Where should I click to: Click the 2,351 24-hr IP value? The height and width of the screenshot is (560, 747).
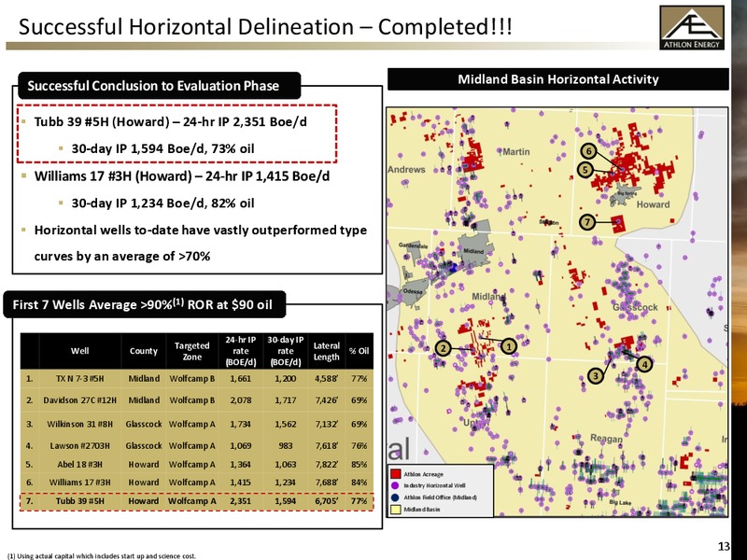coord(241,501)
